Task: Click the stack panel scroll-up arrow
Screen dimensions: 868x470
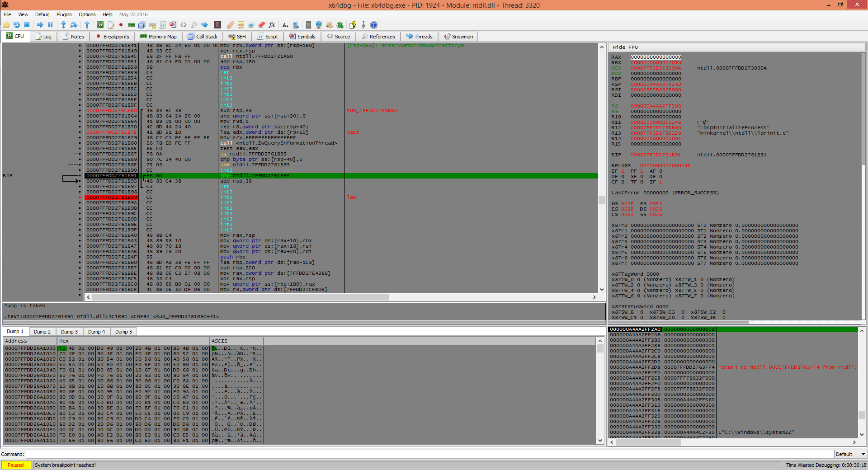Action: pos(862,330)
